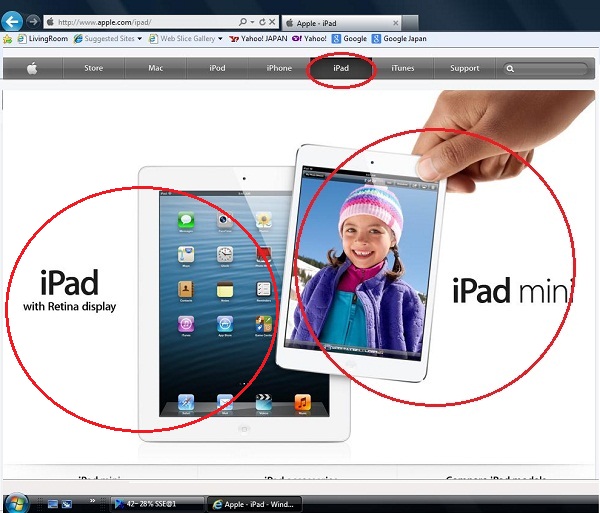Open the Web Slice Gallery bookmark
600x513 pixels.
183,39
